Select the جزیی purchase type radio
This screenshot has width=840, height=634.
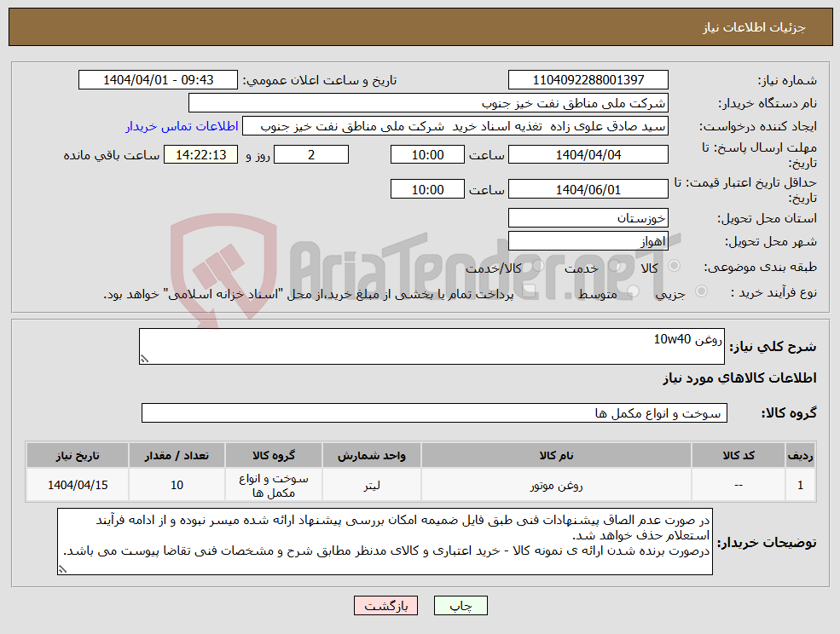701,291
